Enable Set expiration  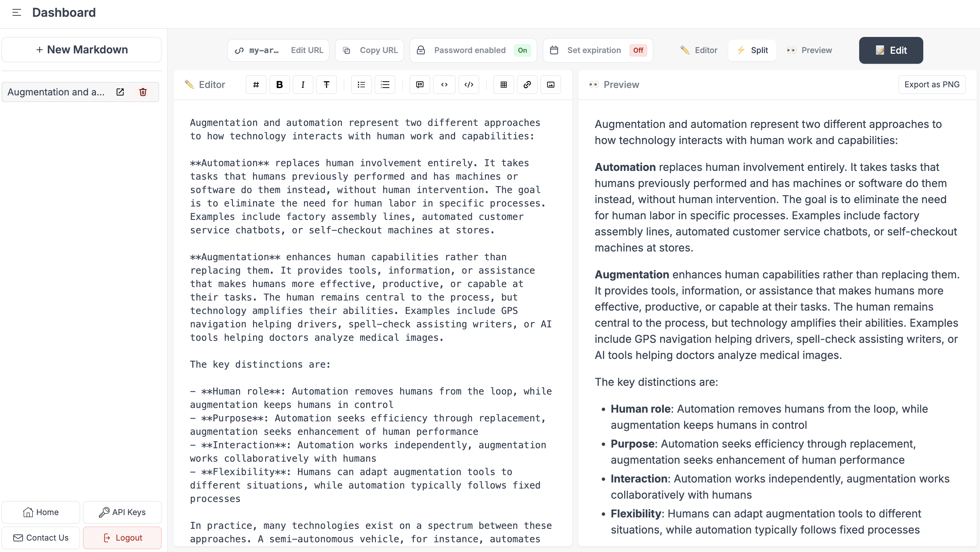tap(638, 50)
